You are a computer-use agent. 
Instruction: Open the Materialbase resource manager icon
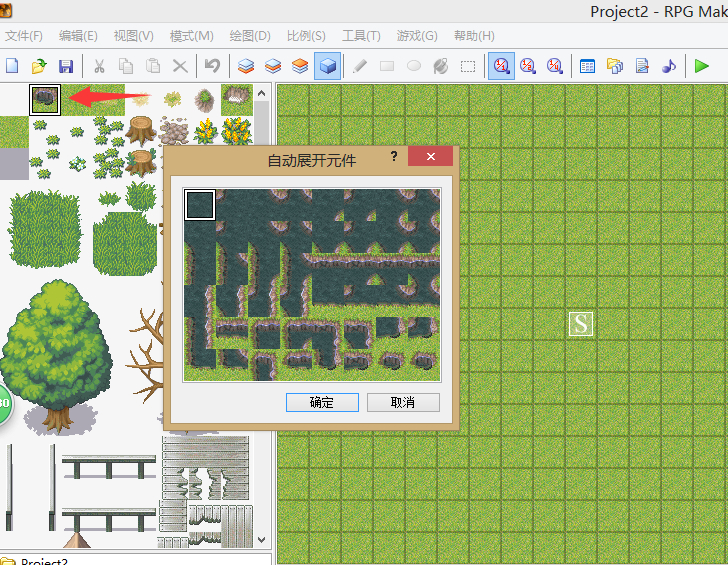pos(615,66)
